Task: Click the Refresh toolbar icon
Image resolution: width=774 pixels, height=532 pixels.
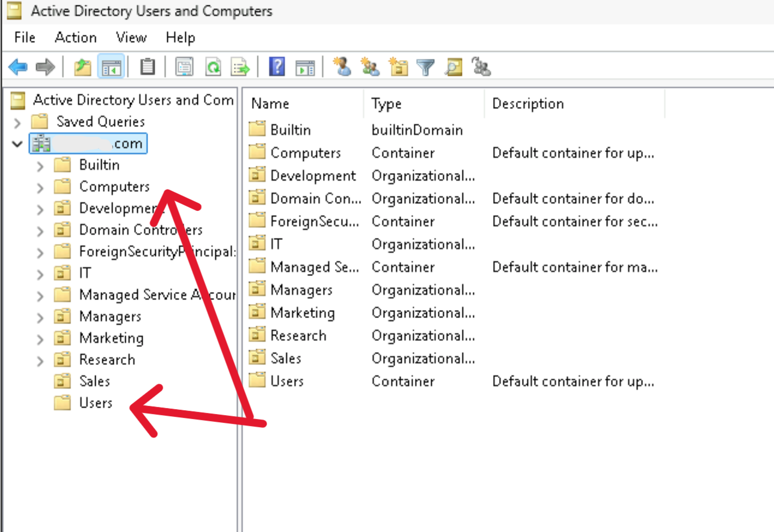Action: click(x=213, y=67)
